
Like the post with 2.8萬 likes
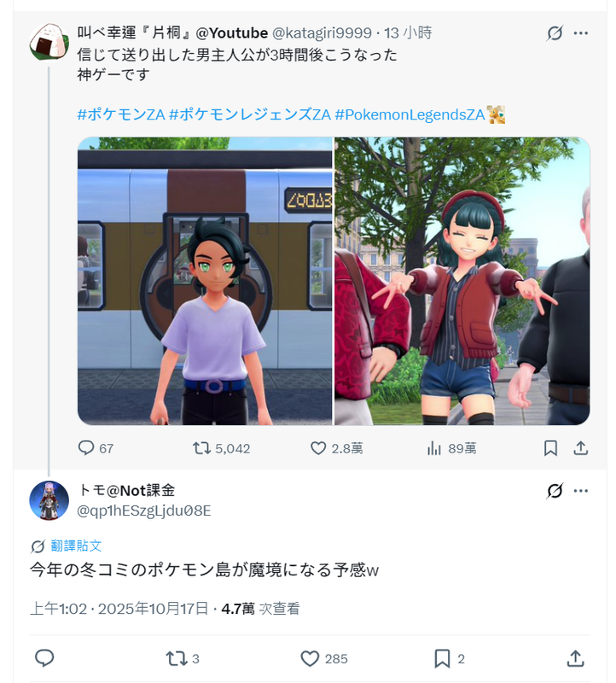coord(318,447)
